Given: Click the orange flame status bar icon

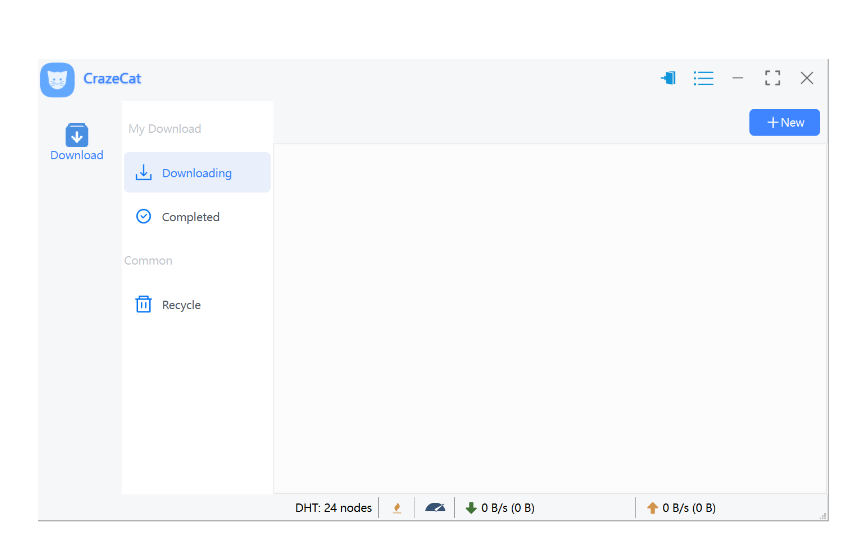Looking at the screenshot, I should [397, 508].
